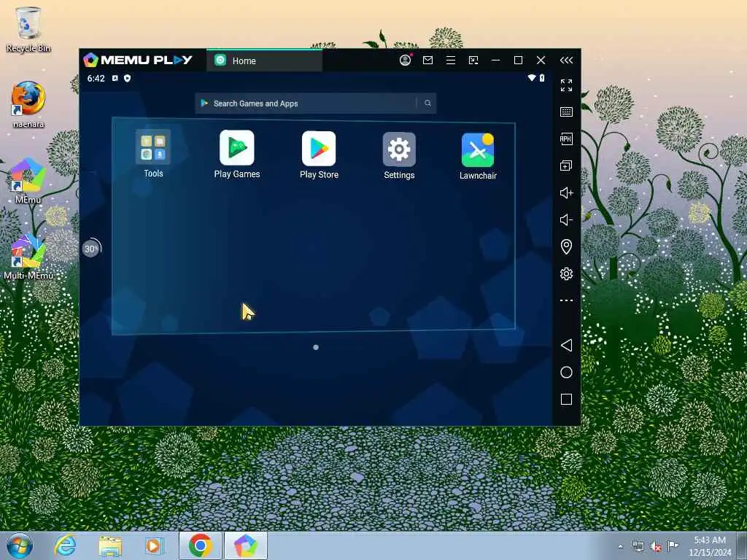The height and width of the screenshot is (560, 747).
Task: Toggle MEmu fullscreen mode
Action: click(566, 85)
